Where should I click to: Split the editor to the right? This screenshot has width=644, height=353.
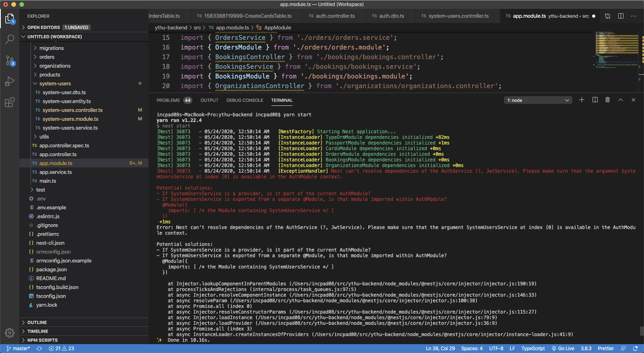coord(621,16)
